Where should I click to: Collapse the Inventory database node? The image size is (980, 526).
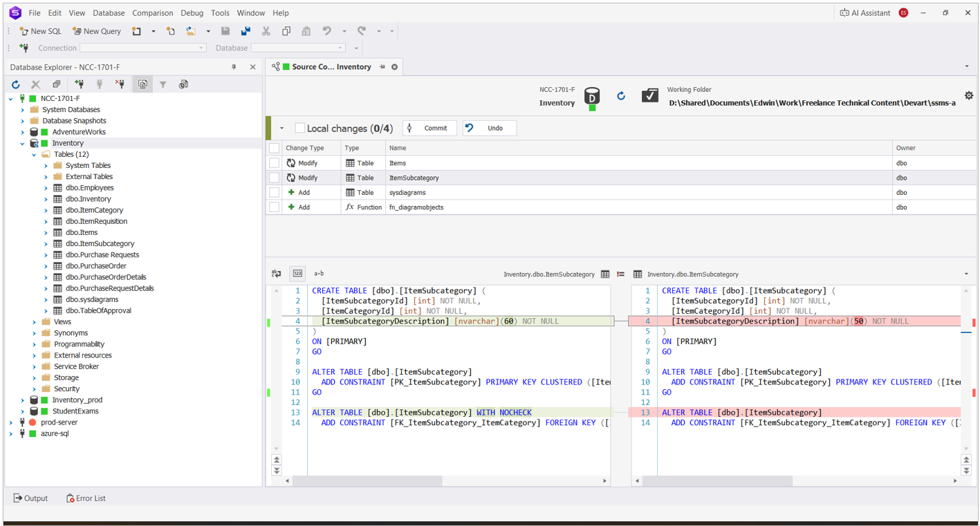pyautogui.click(x=23, y=143)
